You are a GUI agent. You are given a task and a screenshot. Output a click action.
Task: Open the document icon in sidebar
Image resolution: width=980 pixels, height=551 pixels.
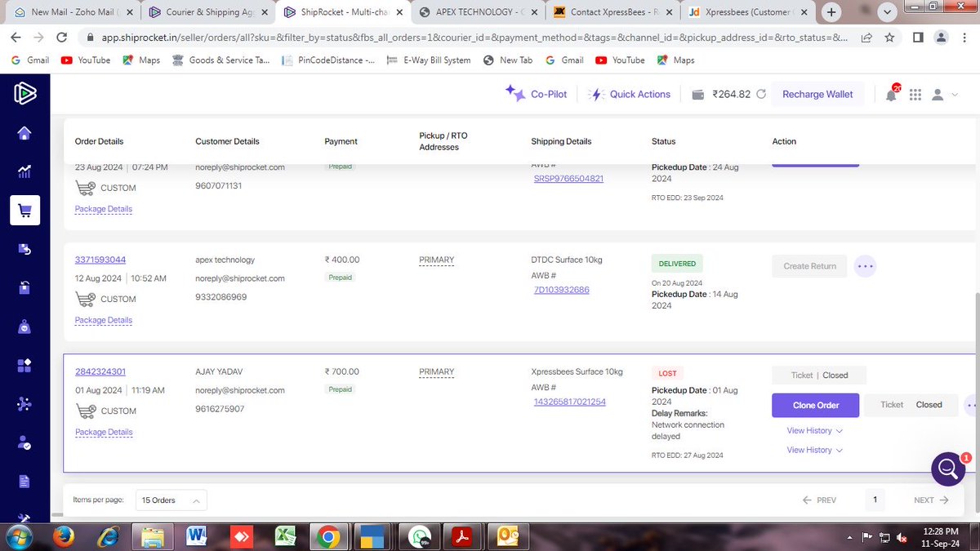24,481
